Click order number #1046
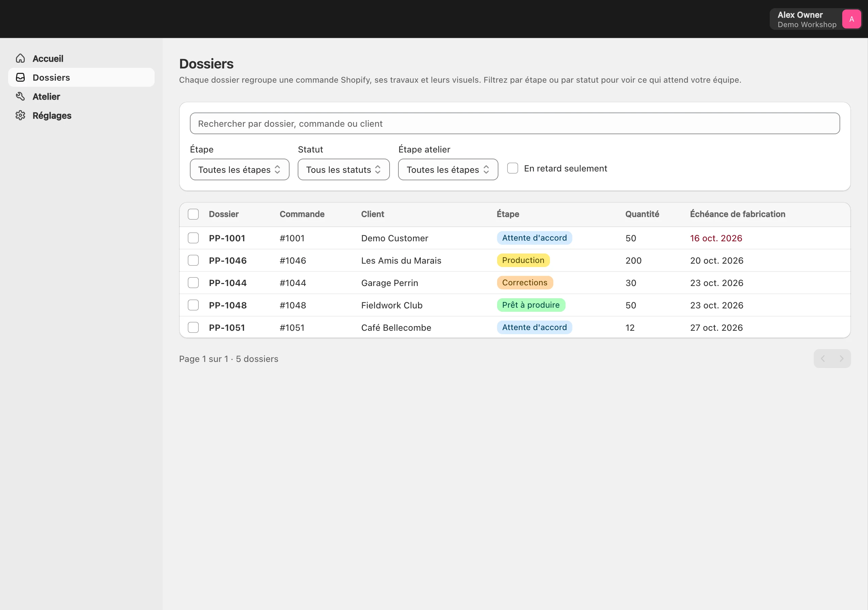This screenshot has height=610, width=868. 293,260
